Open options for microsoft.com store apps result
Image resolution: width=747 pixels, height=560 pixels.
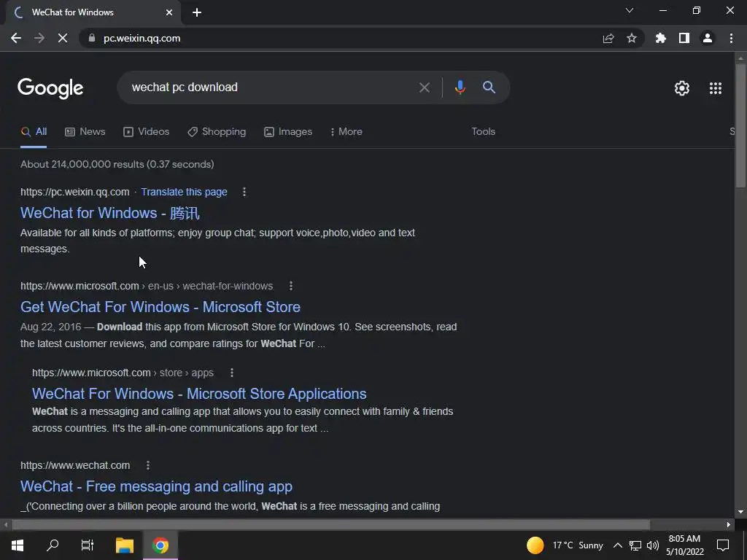pos(231,373)
